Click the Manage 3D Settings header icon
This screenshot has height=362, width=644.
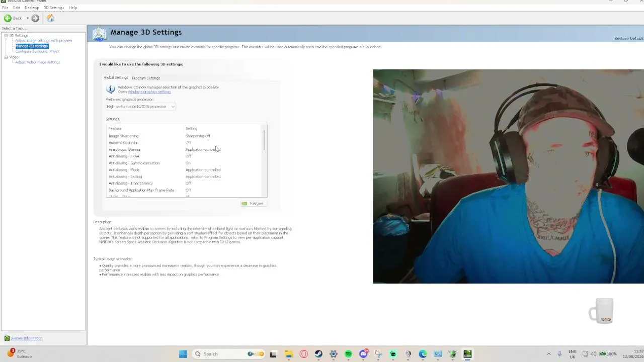coord(99,34)
